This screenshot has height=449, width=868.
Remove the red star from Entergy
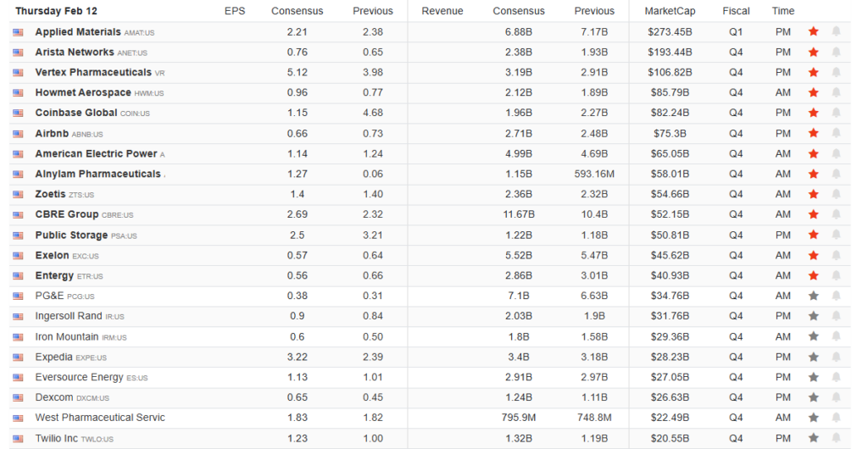coord(814,276)
